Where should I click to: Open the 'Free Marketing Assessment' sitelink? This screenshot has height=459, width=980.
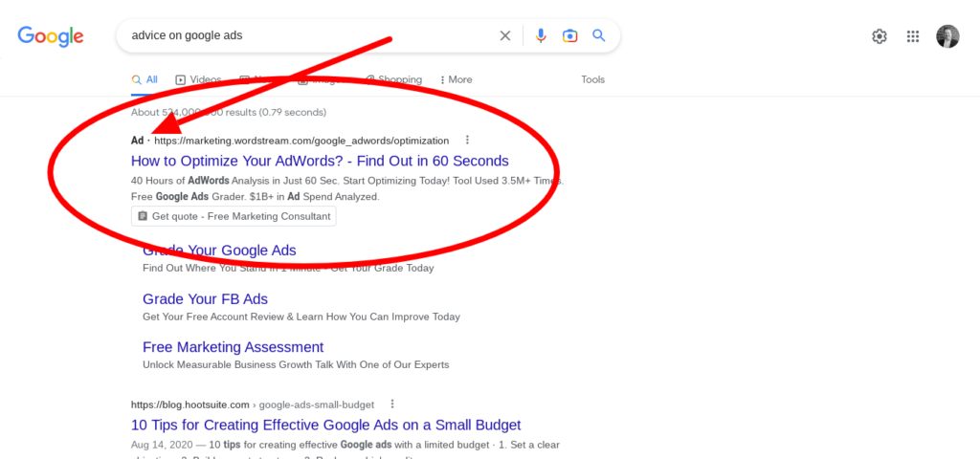[234, 347]
